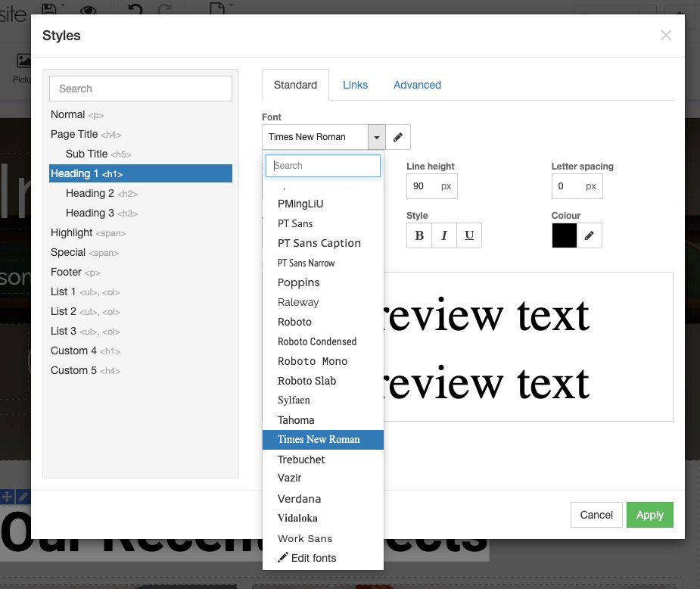This screenshot has width=700, height=589.
Task: Switch to the Links tab
Action: (356, 85)
